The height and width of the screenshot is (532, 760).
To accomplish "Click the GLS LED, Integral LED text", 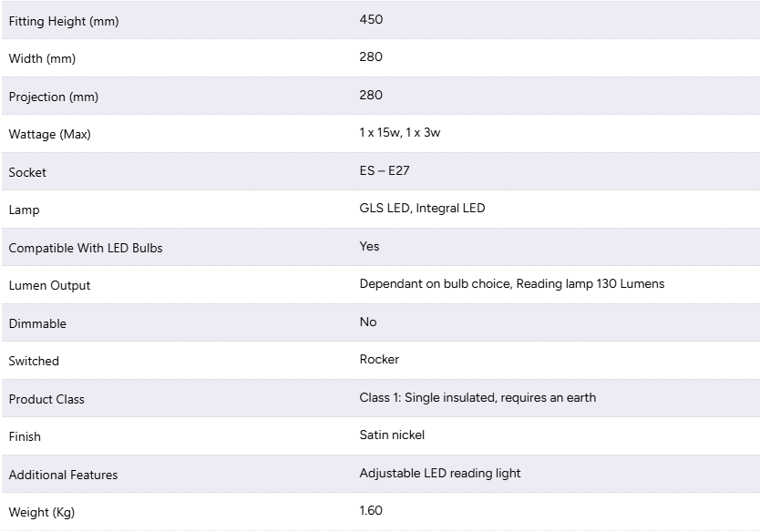I will tap(422, 209).
